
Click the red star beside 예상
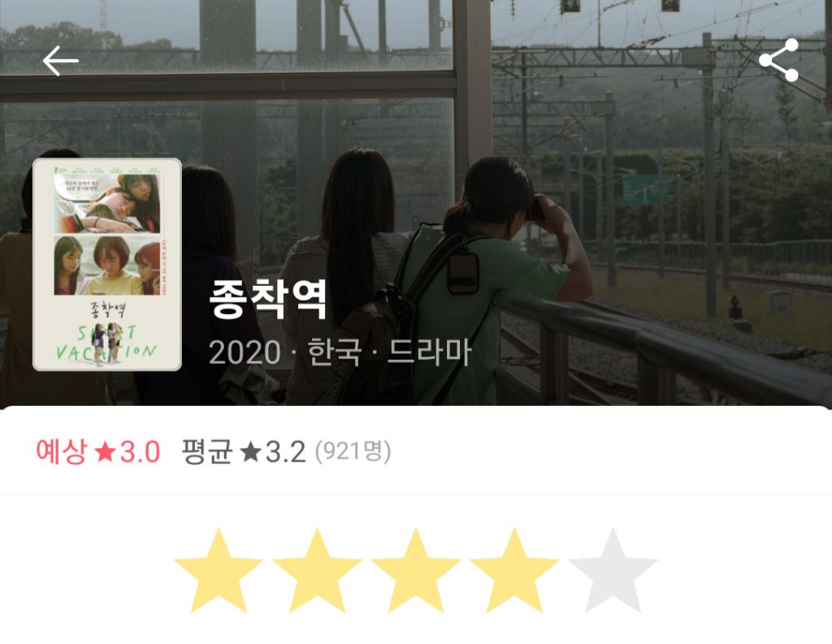click(x=105, y=452)
